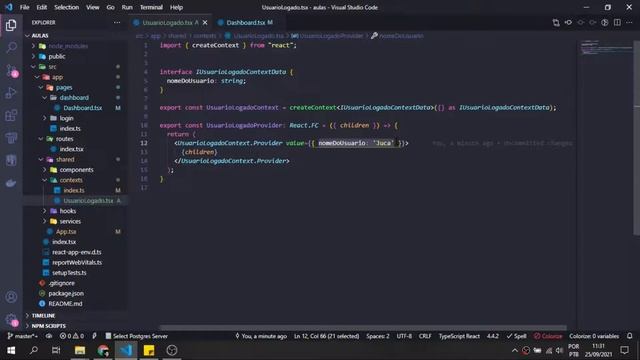Expand the node_modules folder

click(68, 46)
